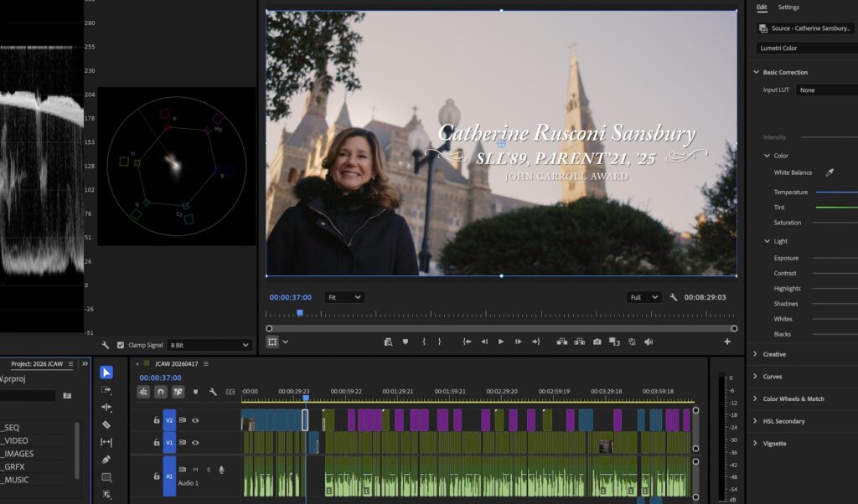Expand the Vignette section
Image resolution: width=858 pixels, height=504 pixels.
756,444
